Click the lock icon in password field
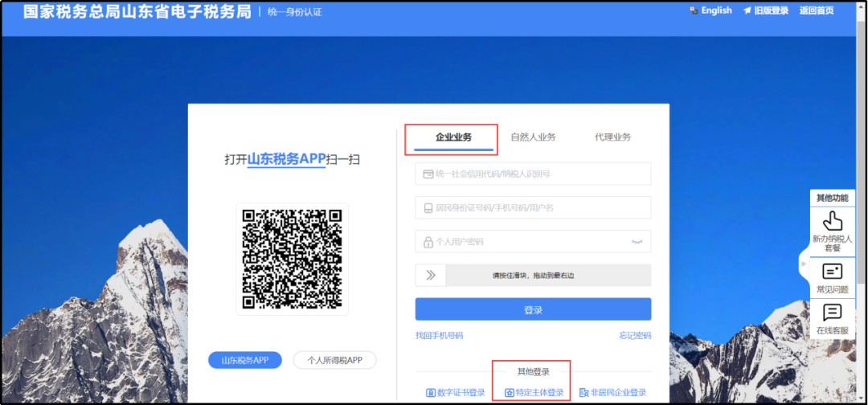This screenshot has width=868, height=405. pos(428,243)
